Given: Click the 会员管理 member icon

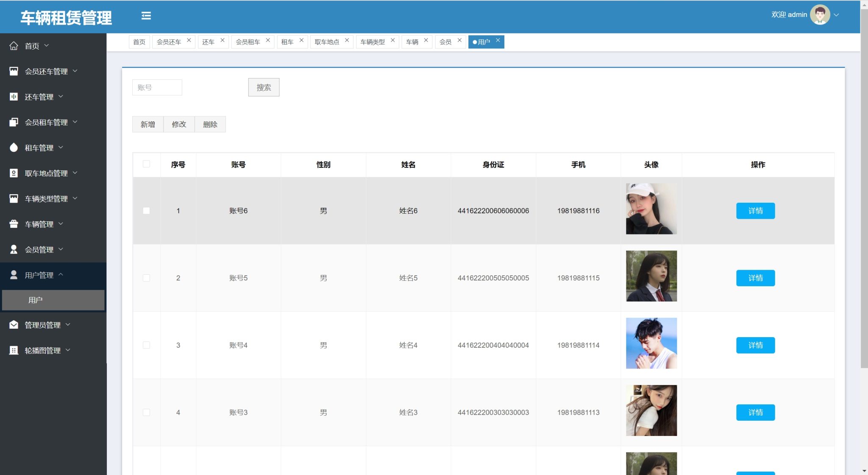Looking at the screenshot, I should click(14, 249).
